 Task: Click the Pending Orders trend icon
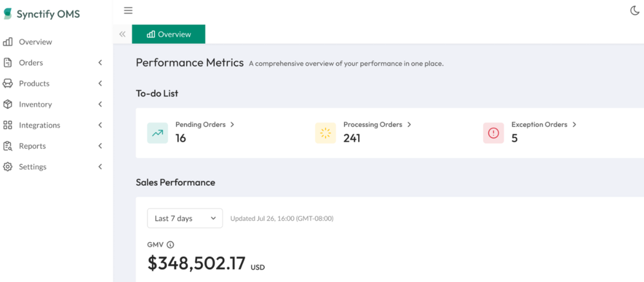(157, 133)
